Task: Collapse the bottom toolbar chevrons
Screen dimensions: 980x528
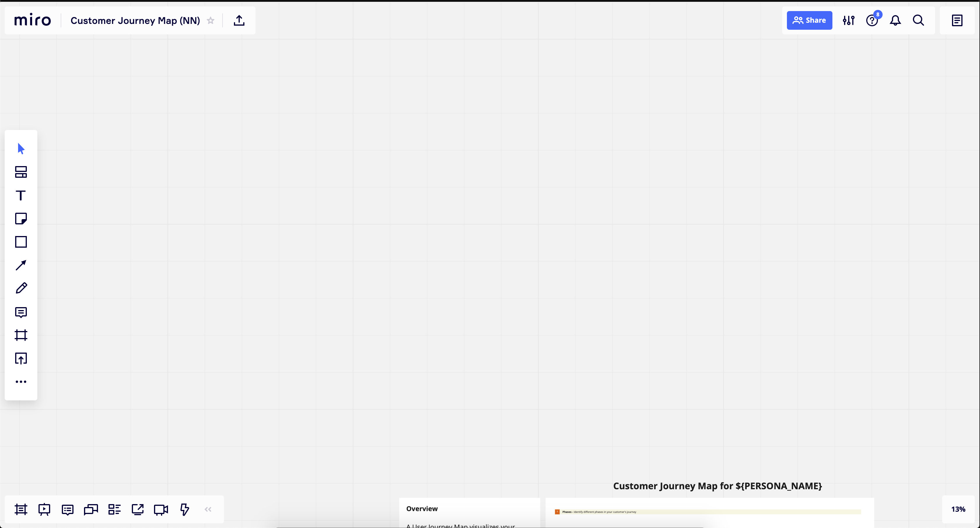Action: (x=208, y=509)
